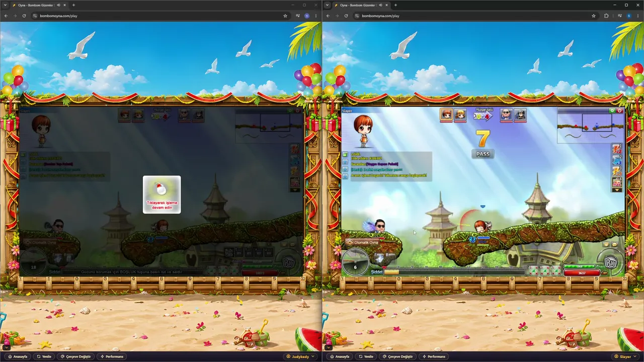Screen dimensions: 644x362
Task: Select sunglasses enemy portrait in right game
Action: 506,115
